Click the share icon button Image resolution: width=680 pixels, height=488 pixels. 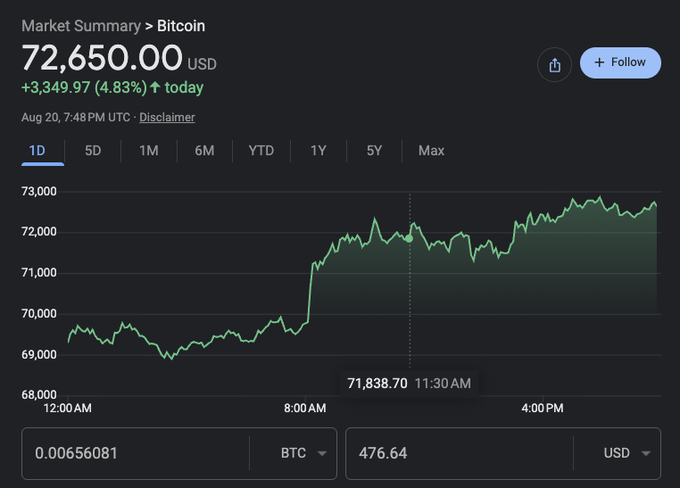[x=554, y=65]
